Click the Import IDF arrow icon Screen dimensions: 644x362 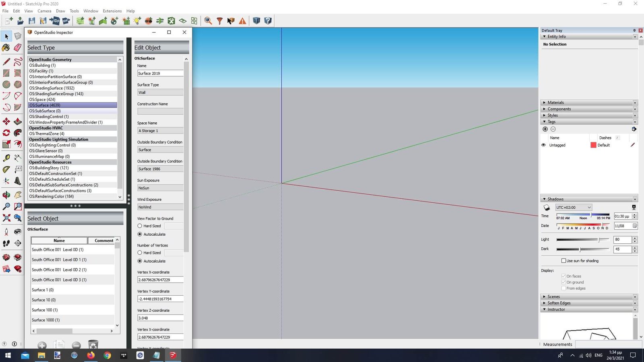pos(54,21)
